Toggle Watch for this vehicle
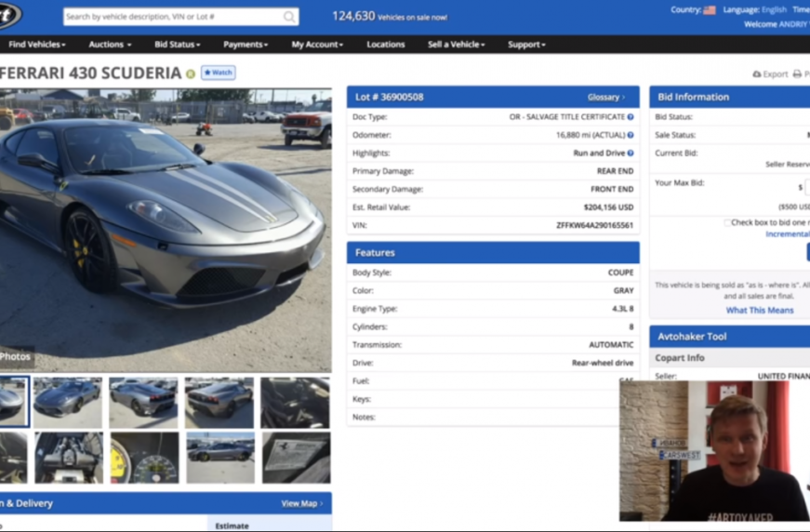This screenshot has width=810, height=532. (x=219, y=73)
